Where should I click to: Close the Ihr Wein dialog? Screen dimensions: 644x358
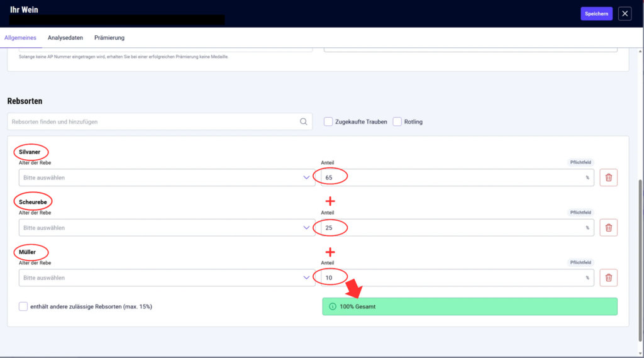point(625,14)
